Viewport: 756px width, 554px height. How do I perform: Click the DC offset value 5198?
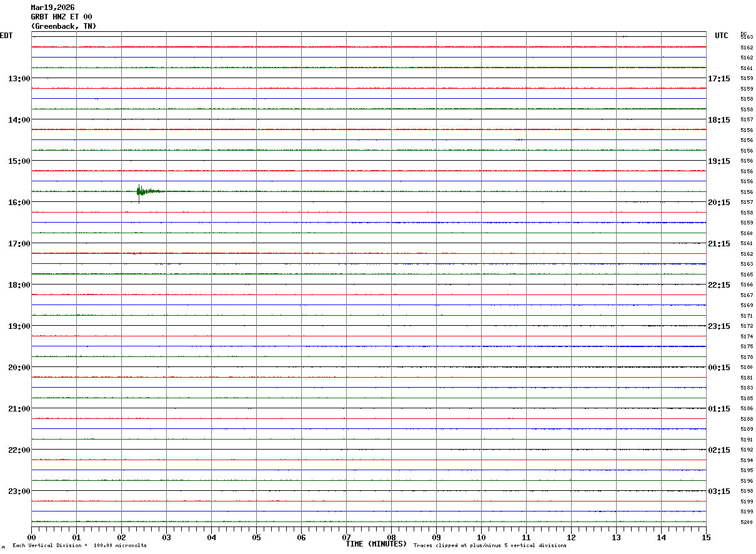pyautogui.click(x=747, y=491)
